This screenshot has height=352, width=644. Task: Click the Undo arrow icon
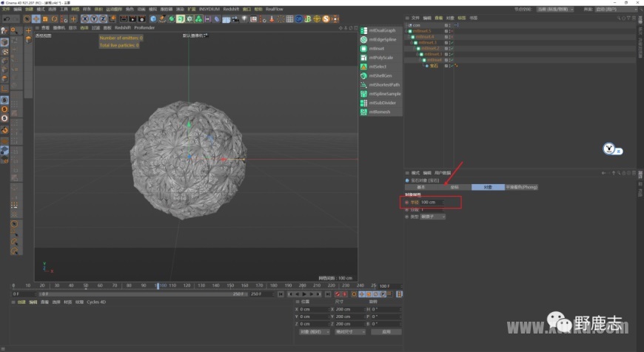click(x=7, y=19)
